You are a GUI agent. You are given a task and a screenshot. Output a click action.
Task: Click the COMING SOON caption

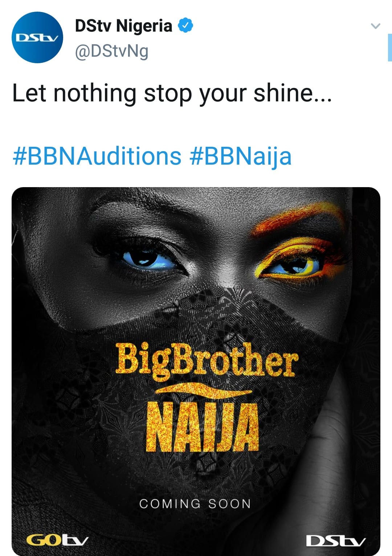(195, 504)
